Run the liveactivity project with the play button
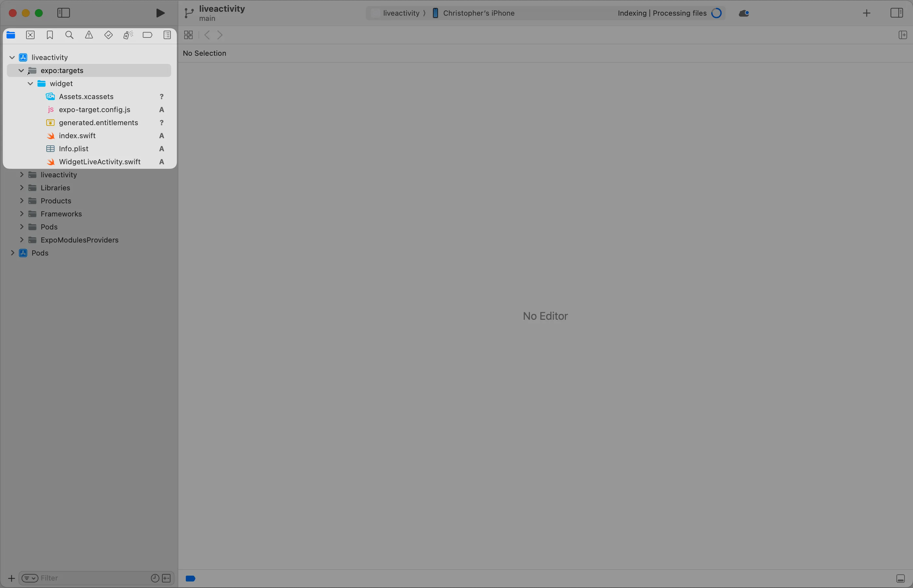Image resolution: width=913 pixels, height=588 pixels. point(160,13)
